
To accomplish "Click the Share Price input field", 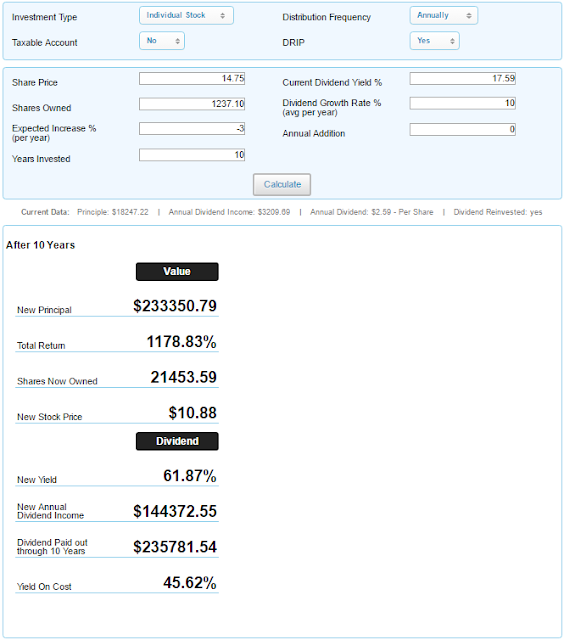I will pos(192,78).
